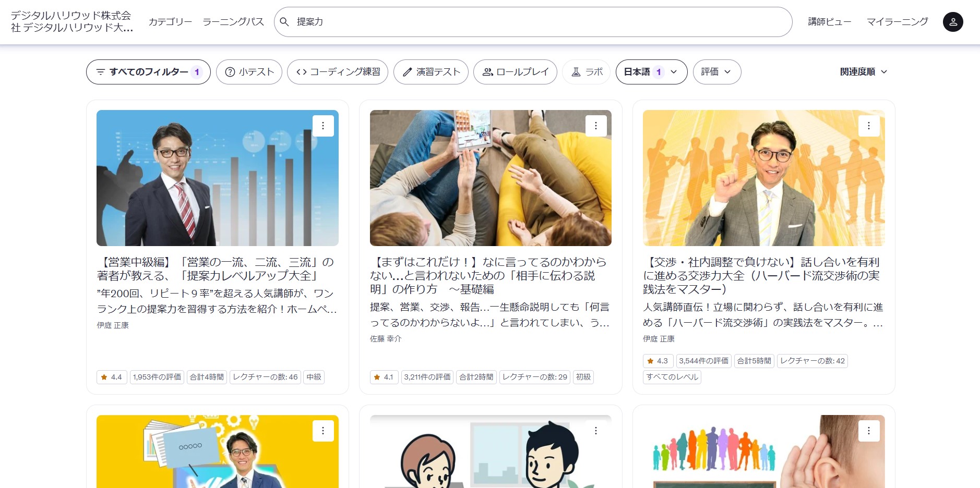Expand the 評価 rating dropdown
This screenshot has height=488, width=980.
pyautogui.click(x=716, y=72)
